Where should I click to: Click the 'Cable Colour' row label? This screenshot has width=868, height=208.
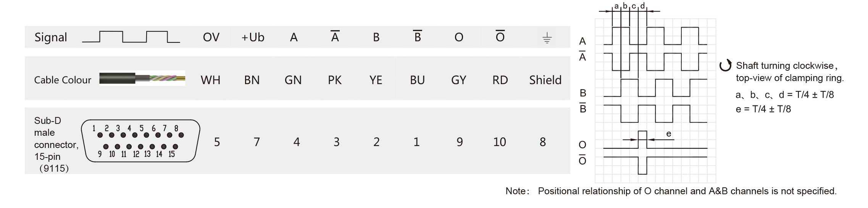[63, 80]
